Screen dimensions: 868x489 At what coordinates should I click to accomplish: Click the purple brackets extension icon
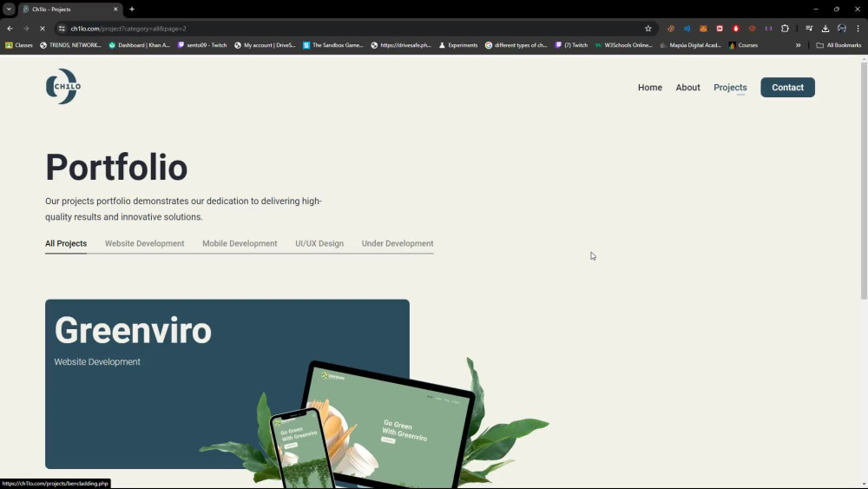pos(768,29)
